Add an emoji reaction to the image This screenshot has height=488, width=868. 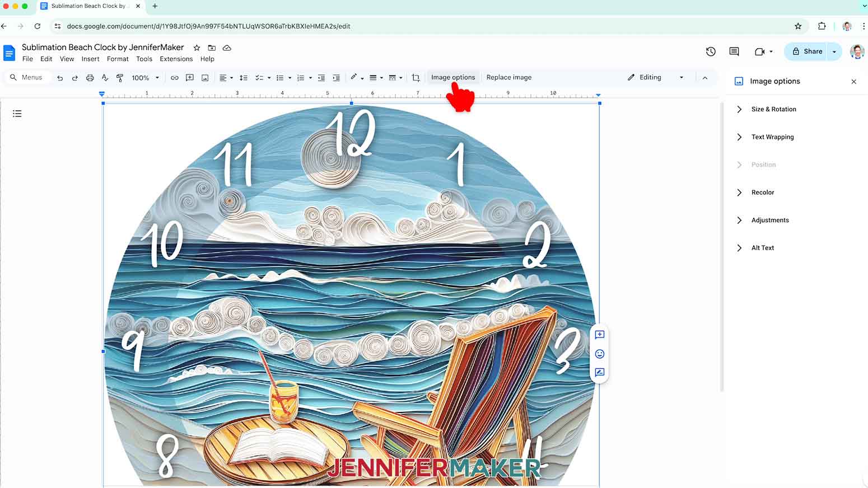coord(600,354)
